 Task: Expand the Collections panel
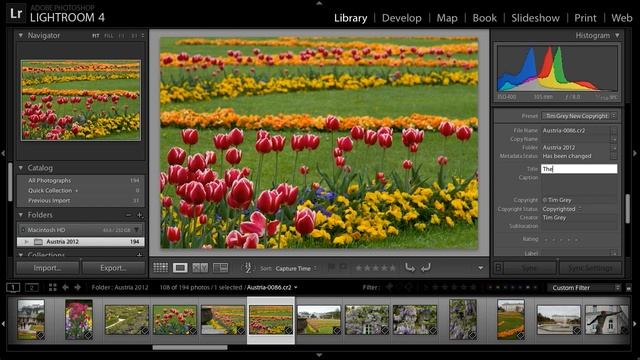20,255
